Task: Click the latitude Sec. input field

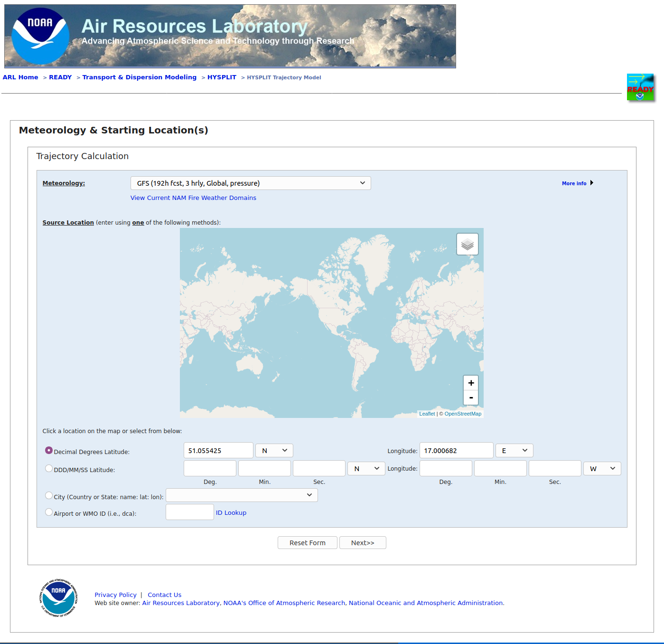Action: [319, 468]
